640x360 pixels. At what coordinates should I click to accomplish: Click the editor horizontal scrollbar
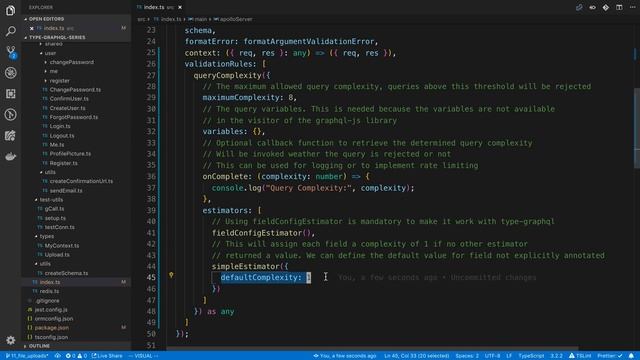(x=373, y=348)
